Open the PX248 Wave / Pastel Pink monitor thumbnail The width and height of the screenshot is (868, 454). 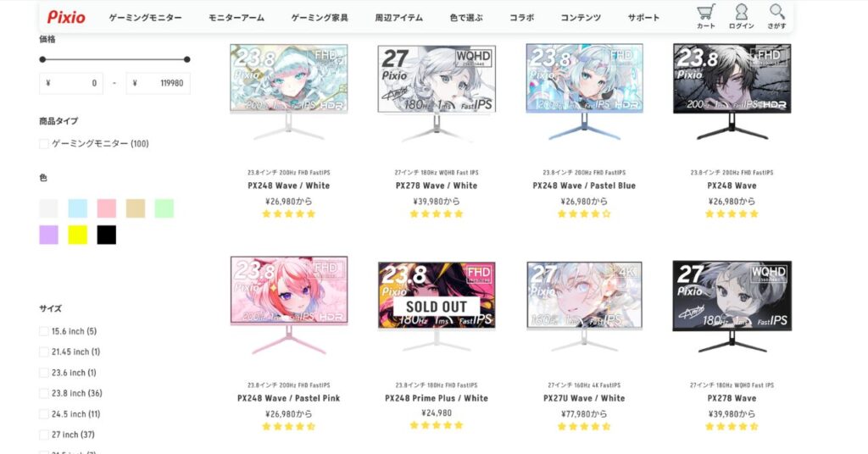pos(289,305)
